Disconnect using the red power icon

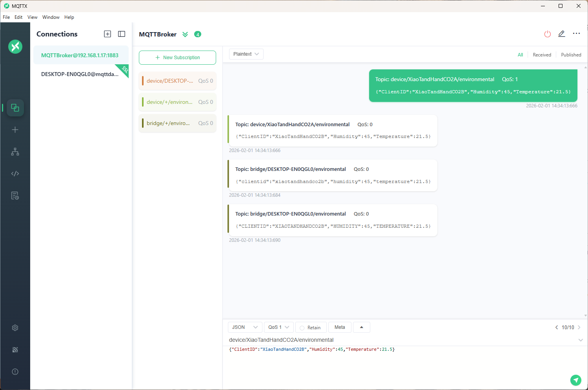pos(547,34)
